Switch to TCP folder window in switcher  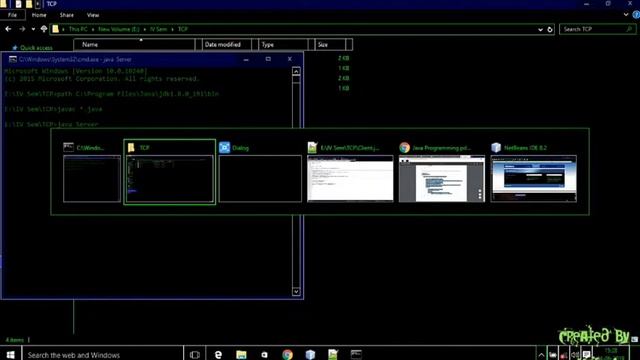[169, 172]
